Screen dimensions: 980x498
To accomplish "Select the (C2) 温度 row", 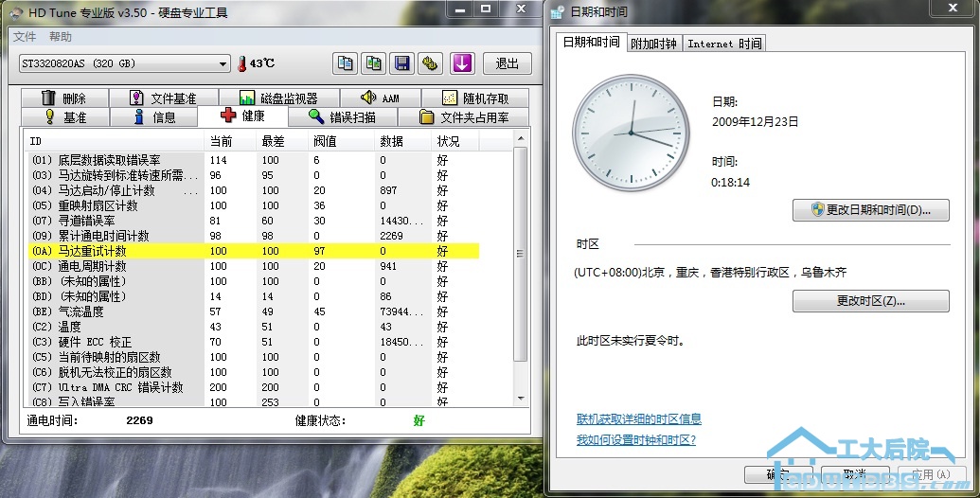I will tap(254, 327).
